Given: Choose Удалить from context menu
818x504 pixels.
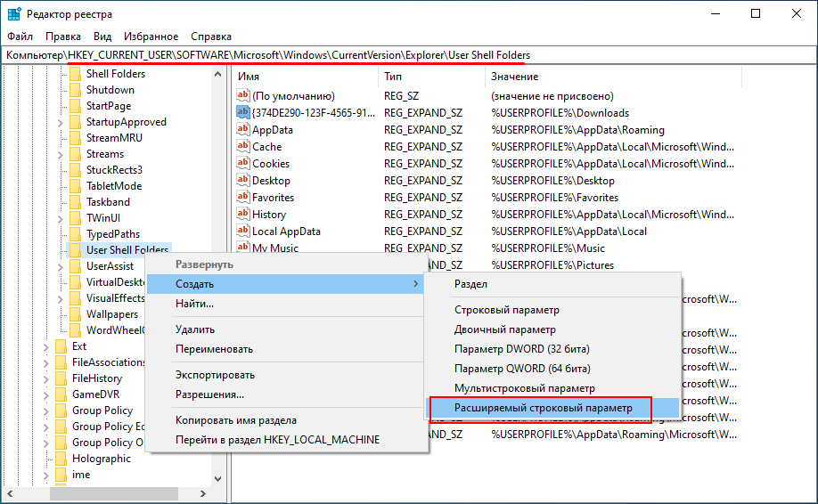Looking at the screenshot, I should coord(285,329).
